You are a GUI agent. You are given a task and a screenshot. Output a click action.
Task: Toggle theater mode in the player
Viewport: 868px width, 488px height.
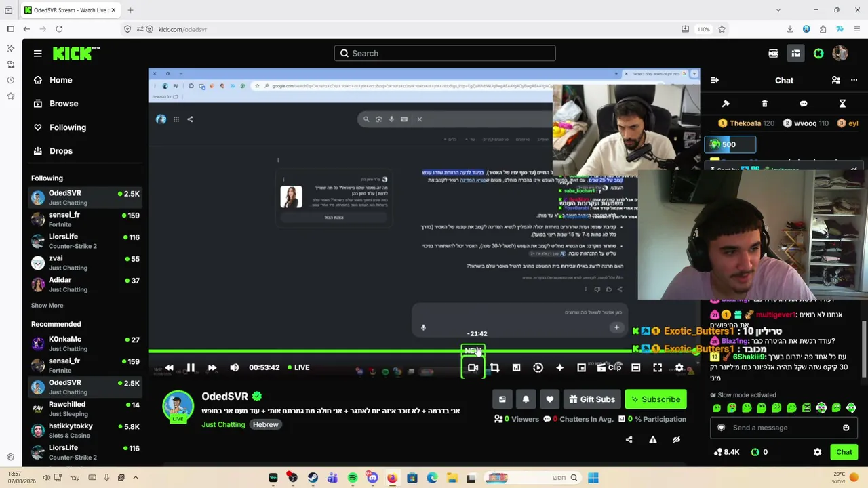635,367
